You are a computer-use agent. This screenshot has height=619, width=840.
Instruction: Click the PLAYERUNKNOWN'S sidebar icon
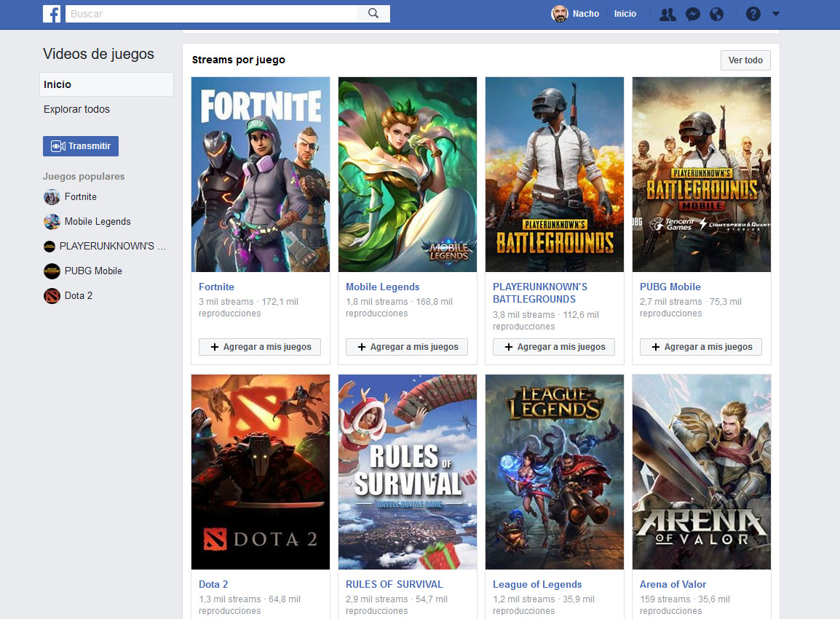[x=49, y=247]
